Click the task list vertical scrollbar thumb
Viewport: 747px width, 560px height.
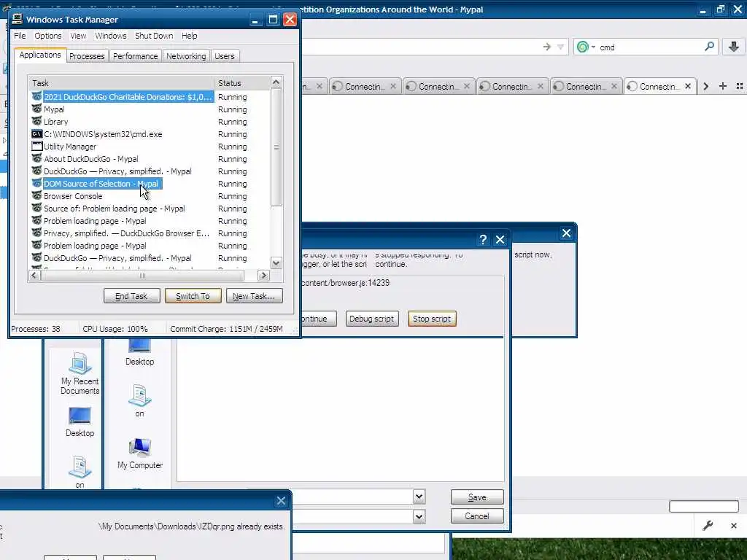pos(276,147)
